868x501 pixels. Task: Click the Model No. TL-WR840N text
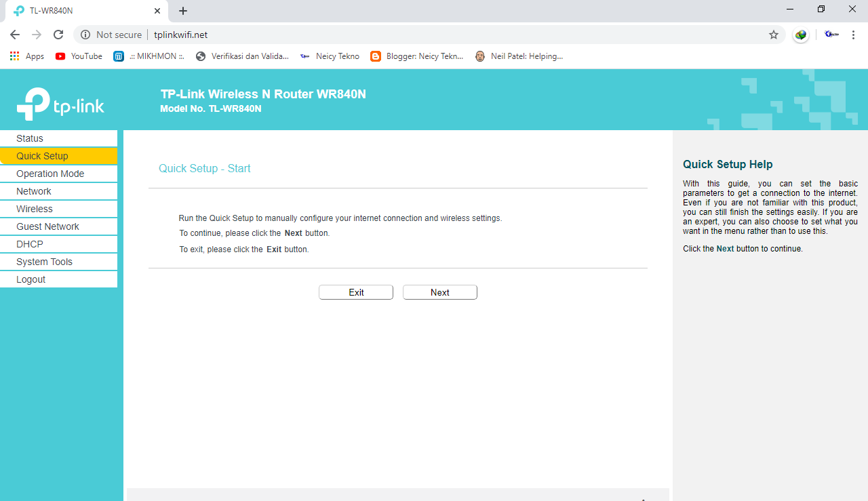211,108
